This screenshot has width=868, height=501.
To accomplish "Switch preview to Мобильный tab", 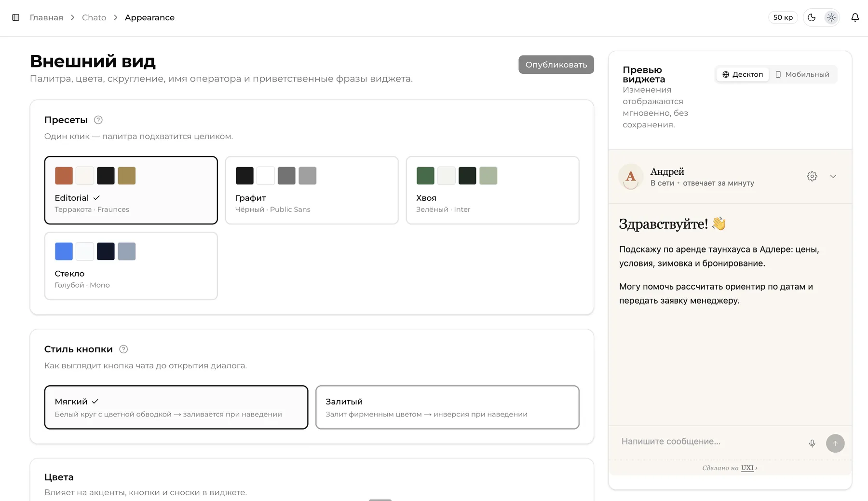I will (x=802, y=74).
